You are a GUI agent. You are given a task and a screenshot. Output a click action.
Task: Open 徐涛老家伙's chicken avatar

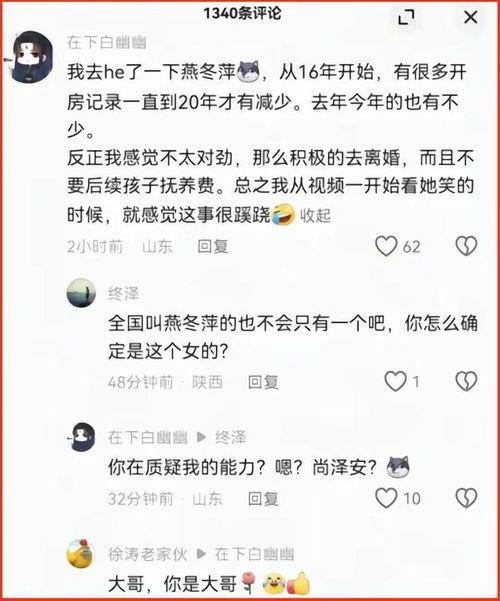point(81,553)
